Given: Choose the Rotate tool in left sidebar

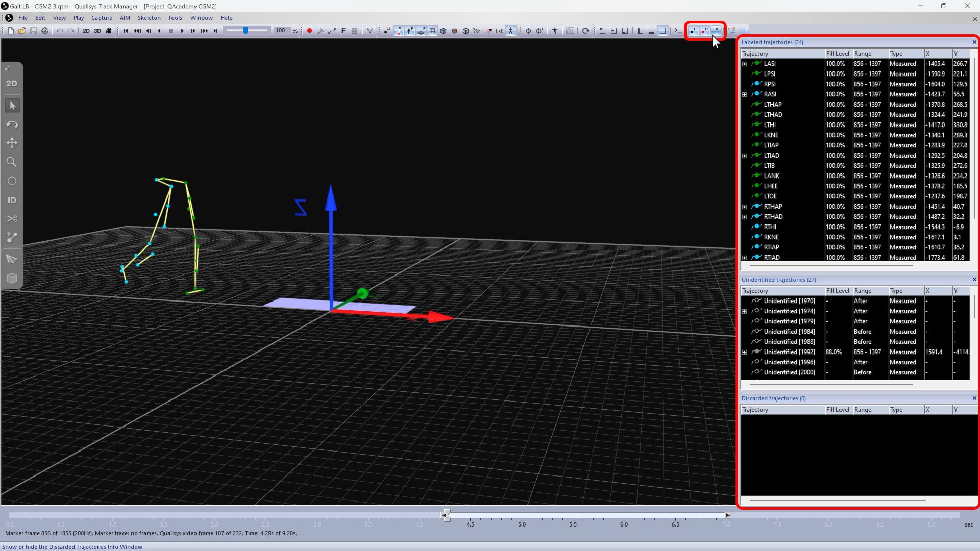Looking at the screenshot, I should point(12,124).
